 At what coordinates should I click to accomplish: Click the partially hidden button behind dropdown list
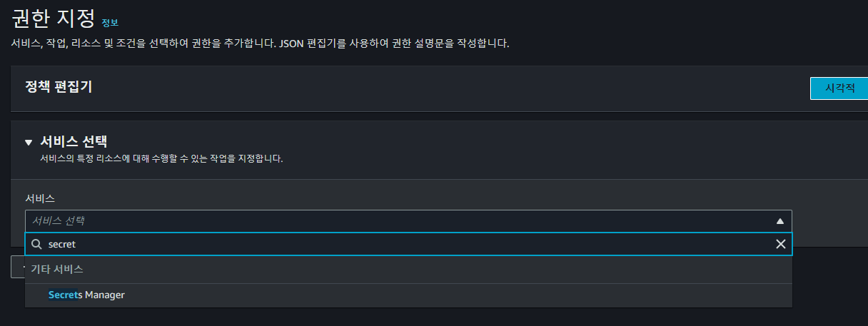point(18,267)
